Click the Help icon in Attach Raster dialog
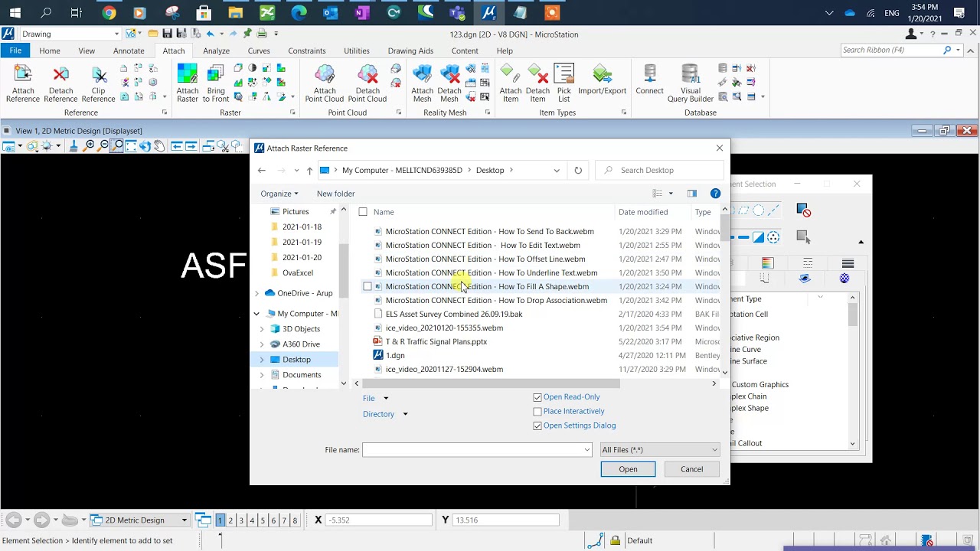The image size is (980, 551). click(x=715, y=194)
